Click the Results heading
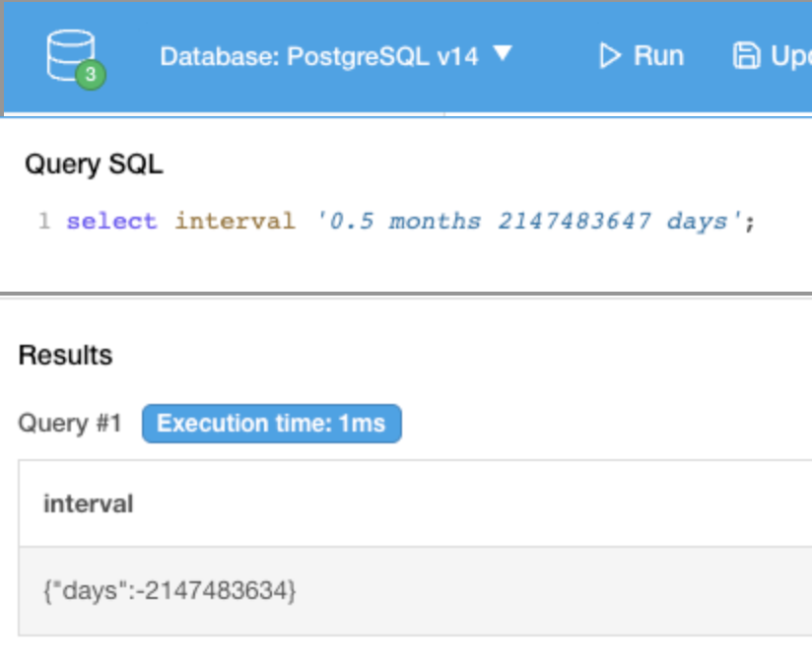Image resolution: width=812 pixels, height=666 pixels. (65, 356)
